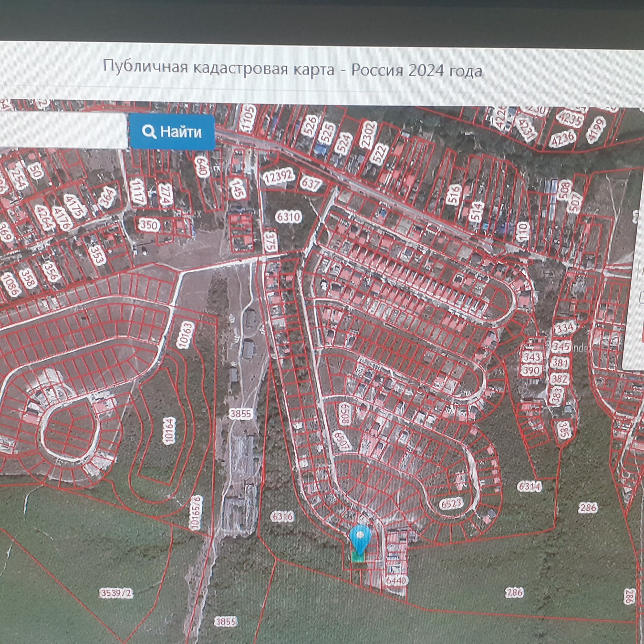Select parcel labeled 3539/2
The width and height of the screenshot is (644, 644).
point(116,593)
